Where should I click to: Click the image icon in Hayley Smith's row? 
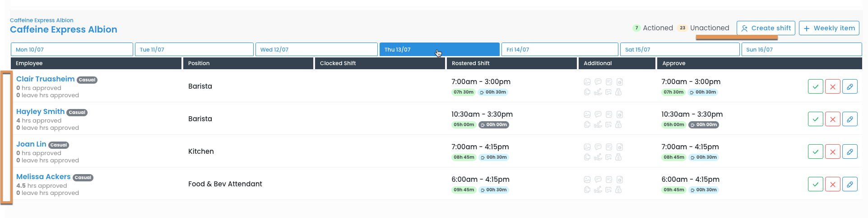click(587, 114)
